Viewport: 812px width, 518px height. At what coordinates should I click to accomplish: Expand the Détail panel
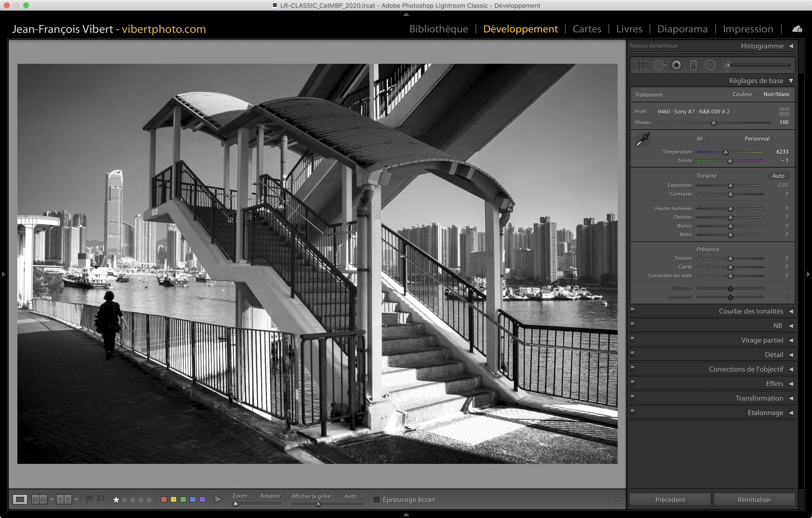[774, 354]
